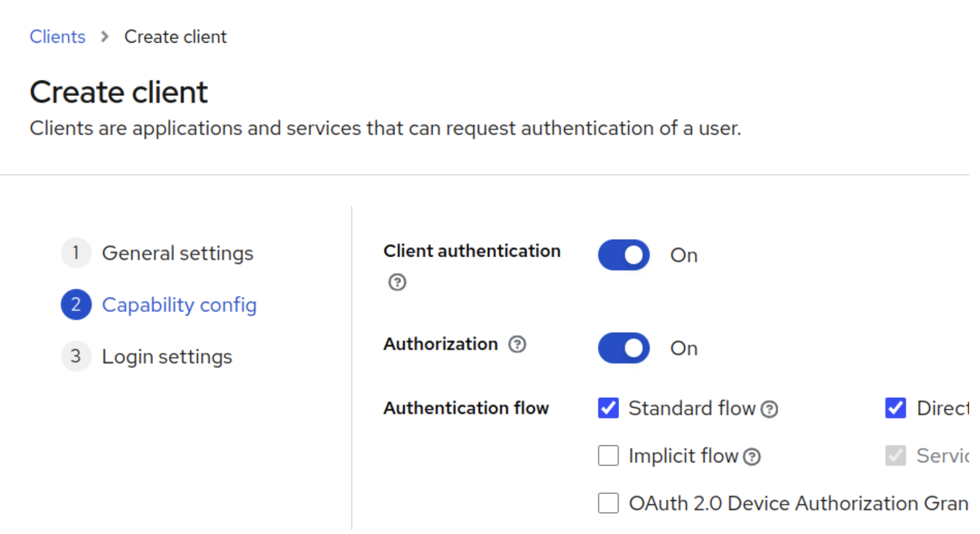Uncheck the Standard flow checkbox
980x534 pixels.
(x=608, y=408)
